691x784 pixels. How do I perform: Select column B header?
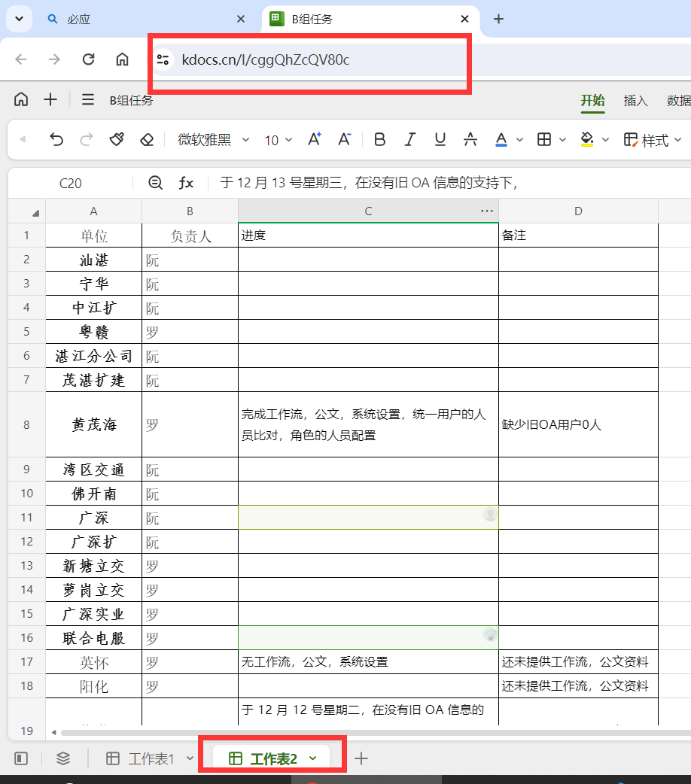coord(190,211)
